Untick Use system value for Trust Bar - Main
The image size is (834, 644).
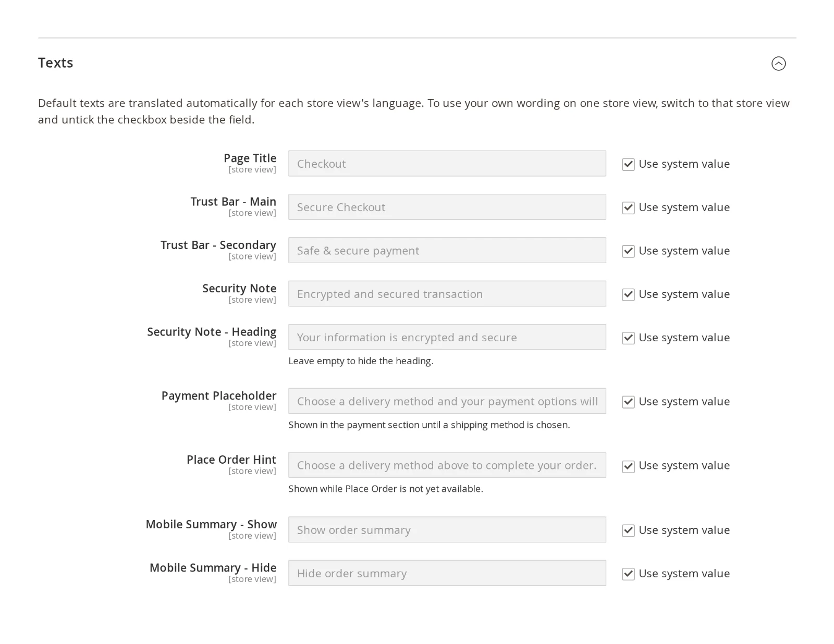point(628,207)
